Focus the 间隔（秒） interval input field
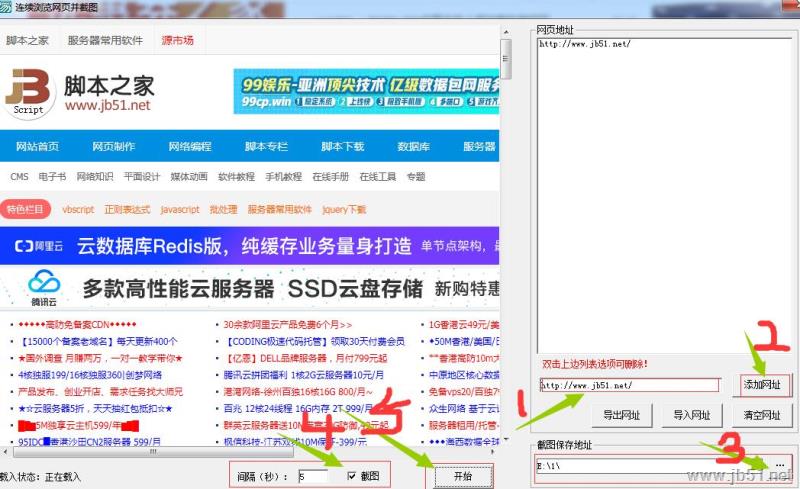The height and width of the screenshot is (489, 800). (313, 476)
